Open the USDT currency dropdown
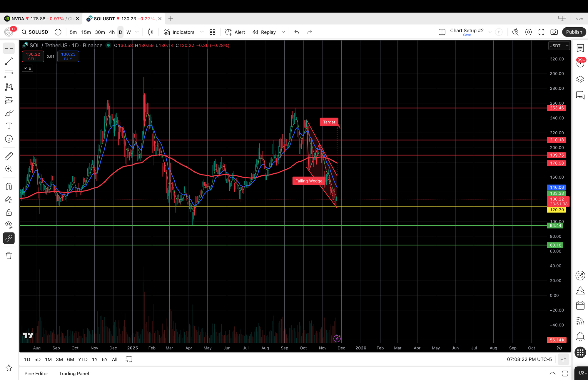The width and height of the screenshot is (588, 380). point(559,46)
